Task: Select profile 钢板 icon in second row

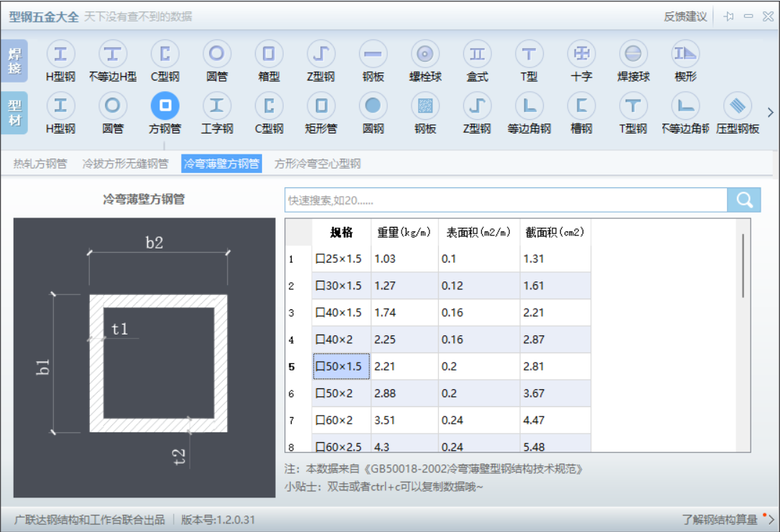Action: tap(424, 106)
